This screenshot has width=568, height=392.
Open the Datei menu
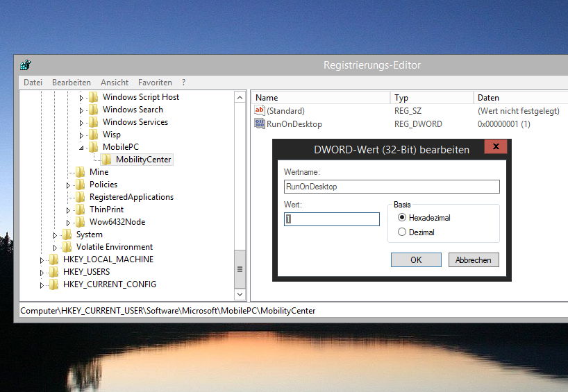click(x=33, y=83)
